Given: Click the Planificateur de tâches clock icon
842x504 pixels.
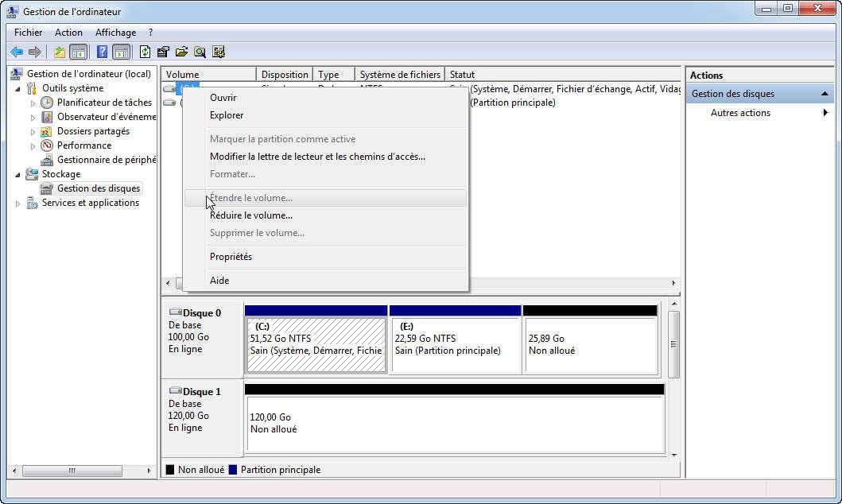Looking at the screenshot, I should point(47,103).
